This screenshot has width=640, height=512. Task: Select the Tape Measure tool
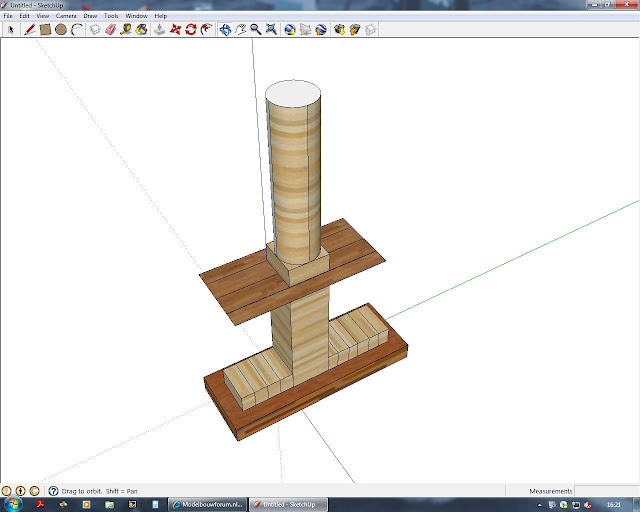click(x=126, y=29)
